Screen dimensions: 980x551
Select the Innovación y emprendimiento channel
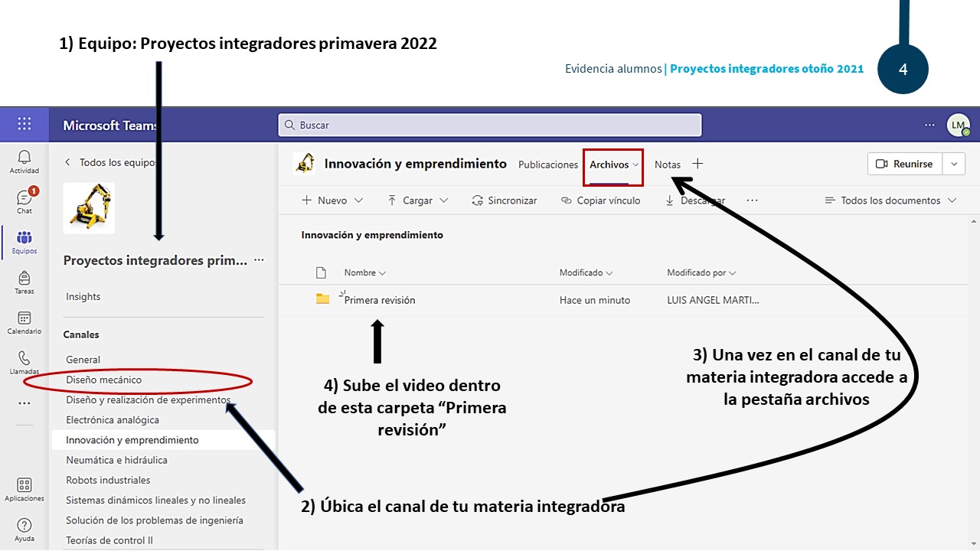tap(163, 440)
